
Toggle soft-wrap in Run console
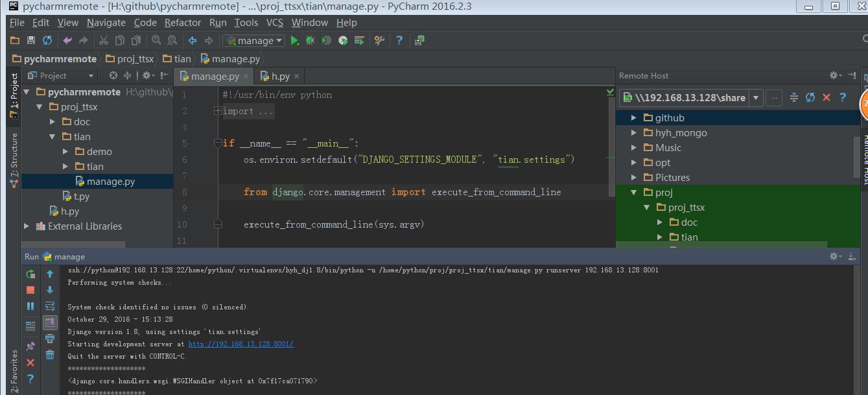click(50, 306)
